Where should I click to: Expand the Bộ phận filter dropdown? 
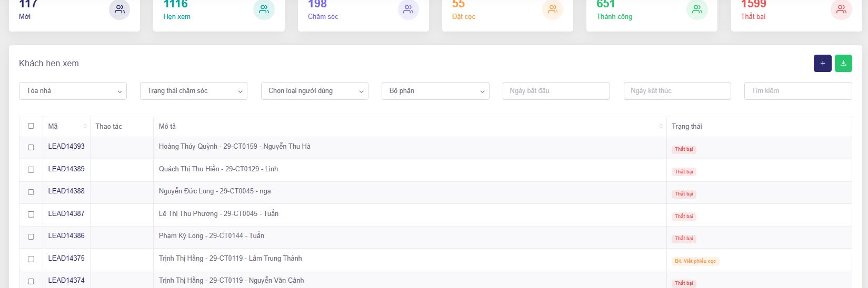(435, 91)
